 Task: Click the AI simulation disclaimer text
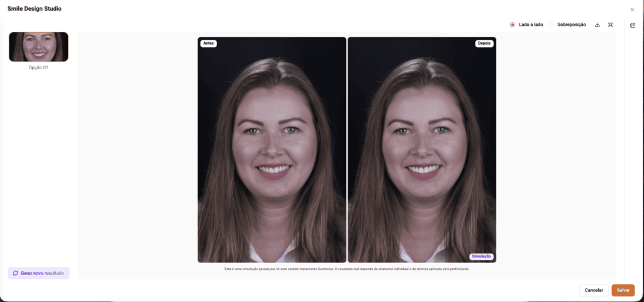coord(347,269)
